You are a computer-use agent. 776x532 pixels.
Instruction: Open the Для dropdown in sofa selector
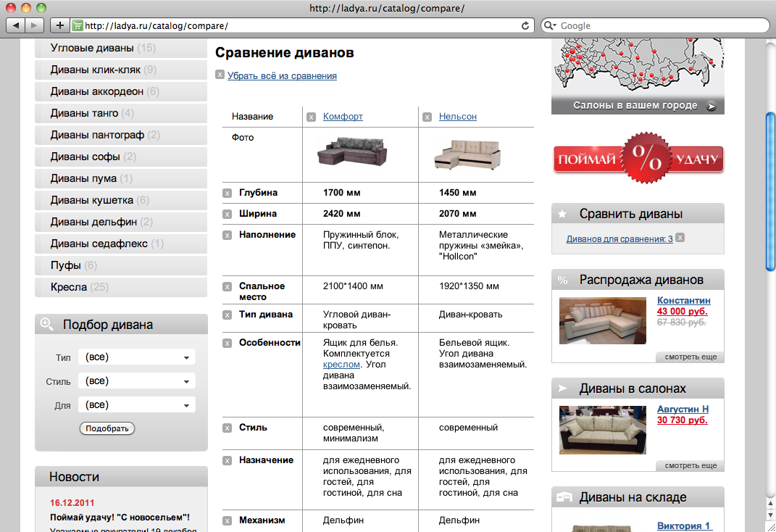[x=137, y=405]
